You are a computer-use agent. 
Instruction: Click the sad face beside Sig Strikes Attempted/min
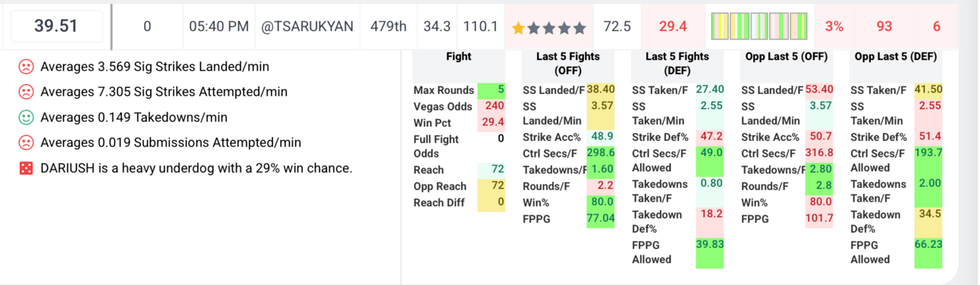26,92
